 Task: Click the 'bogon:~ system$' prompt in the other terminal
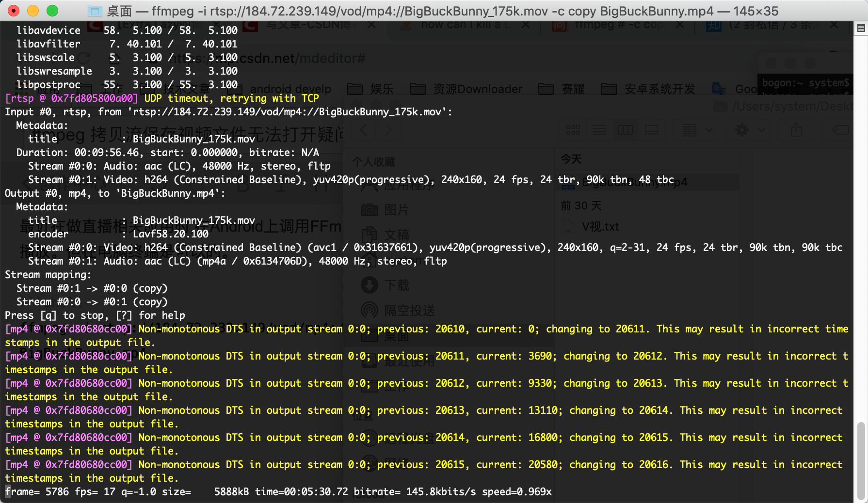805,83
